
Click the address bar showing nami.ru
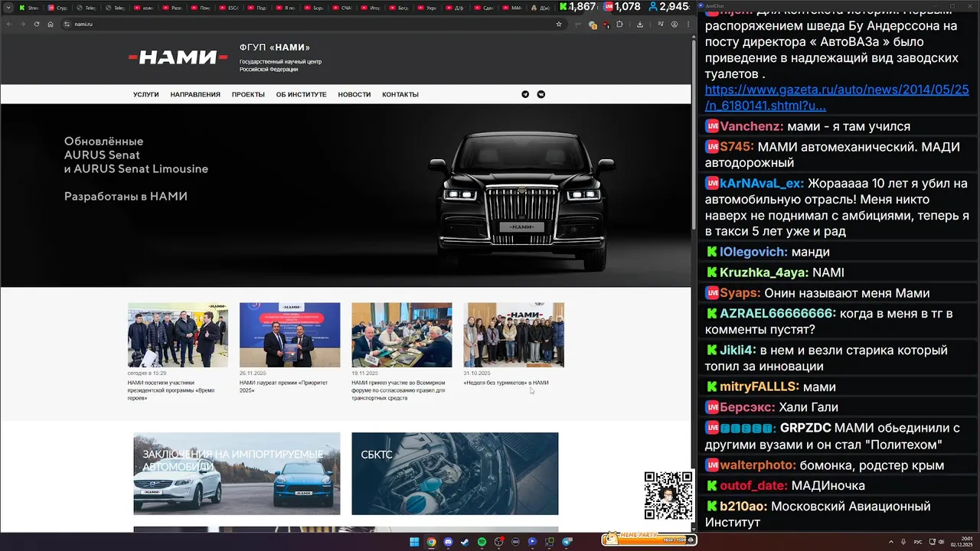306,24
